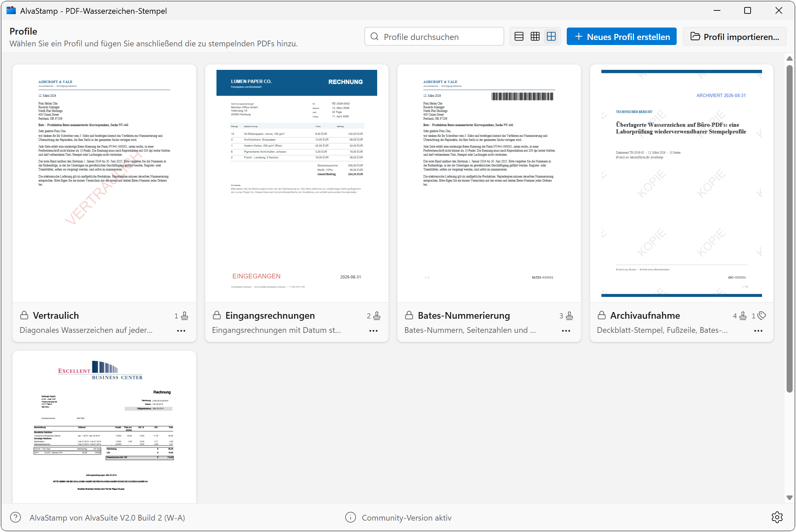Select large tile view layout
This screenshot has height=532, width=796.
point(551,36)
